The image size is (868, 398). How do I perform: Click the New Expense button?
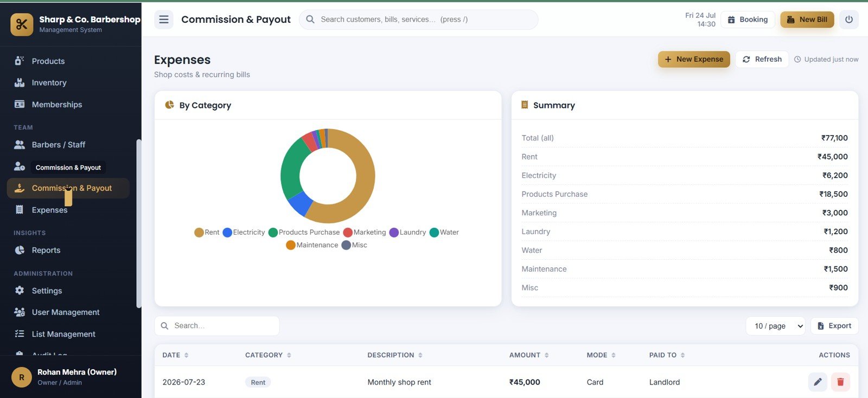click(x=694, y=59)
